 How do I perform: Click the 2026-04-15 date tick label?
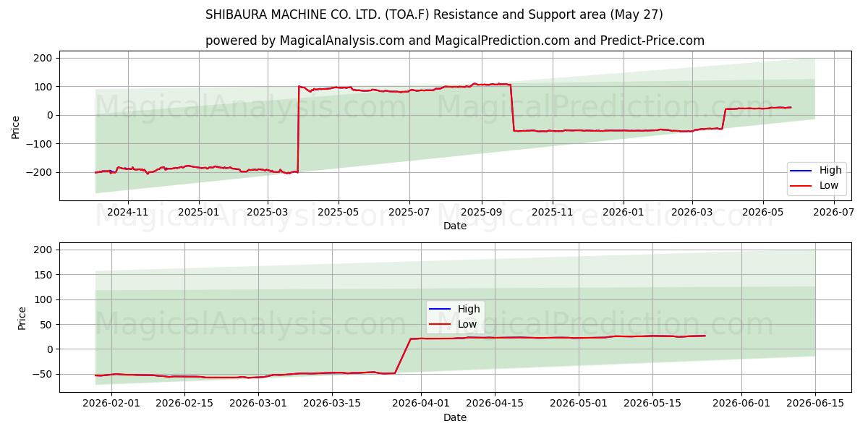[494, 404]
